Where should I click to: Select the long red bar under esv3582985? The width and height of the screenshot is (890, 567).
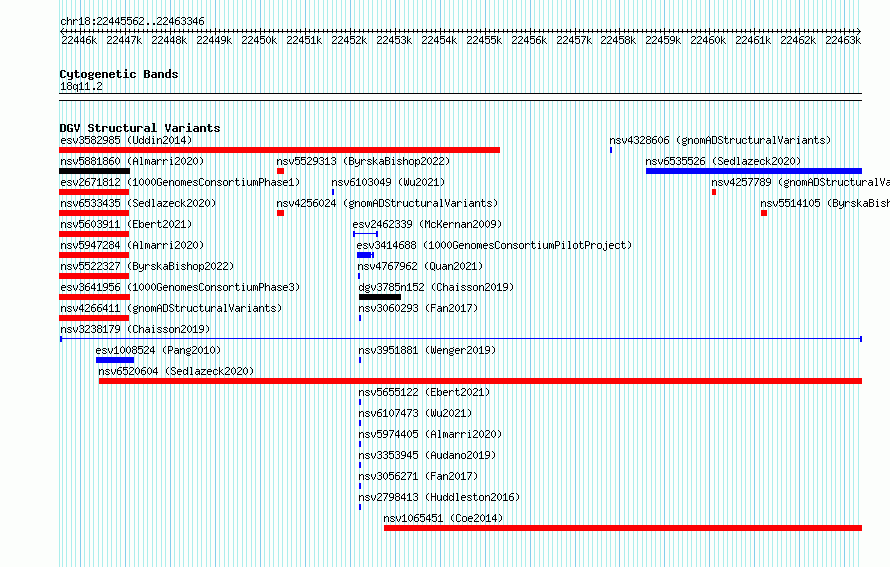279,150
